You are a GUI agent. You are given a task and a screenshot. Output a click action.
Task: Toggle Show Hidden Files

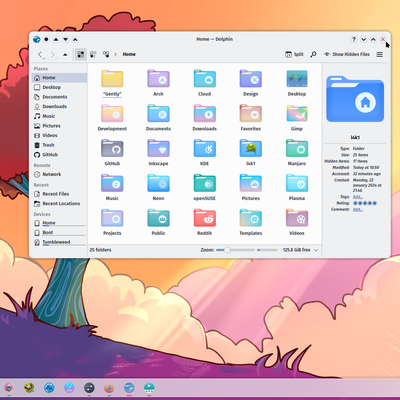coord(347,54)
